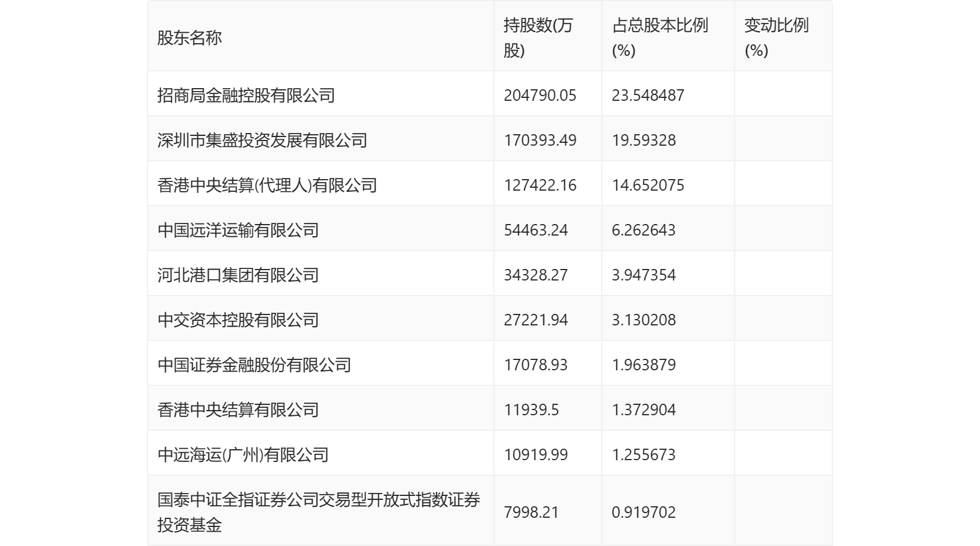Select shareholder 招商局金融控股有限公司

coord(246,95)
